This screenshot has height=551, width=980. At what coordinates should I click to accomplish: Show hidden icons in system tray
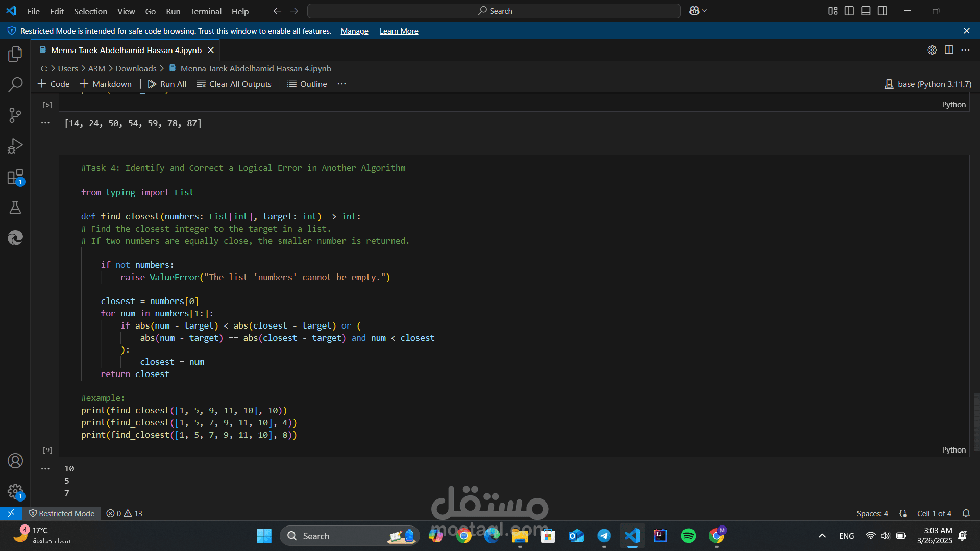822,536
